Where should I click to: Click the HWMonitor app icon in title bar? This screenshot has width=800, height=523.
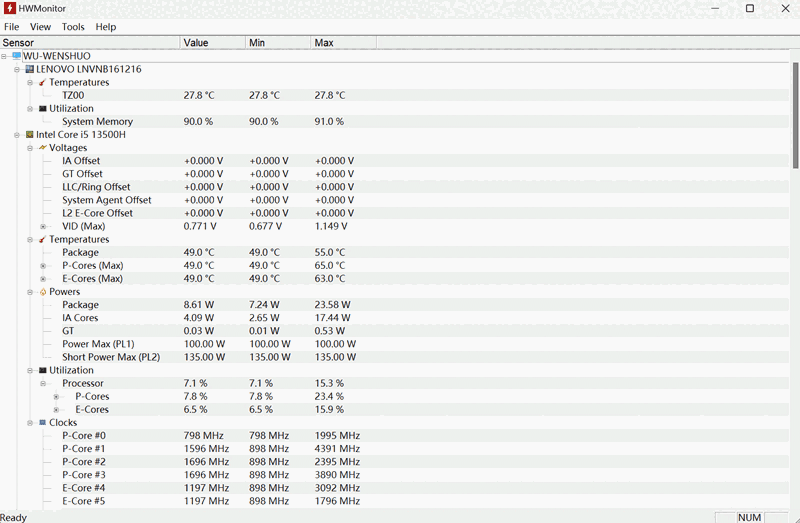[x=9, y=8]
